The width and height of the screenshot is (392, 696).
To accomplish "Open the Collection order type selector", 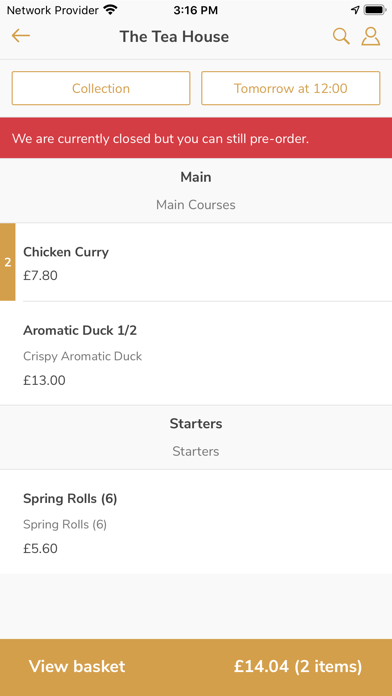I will (101, 88).
